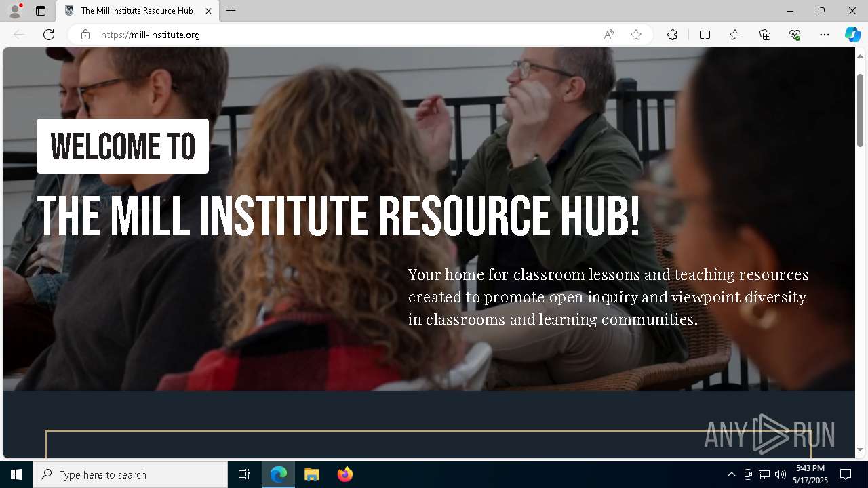This screenshot has width=868, height=488.
Task: Click the WELCOME TO banner text
Action: 123,146
